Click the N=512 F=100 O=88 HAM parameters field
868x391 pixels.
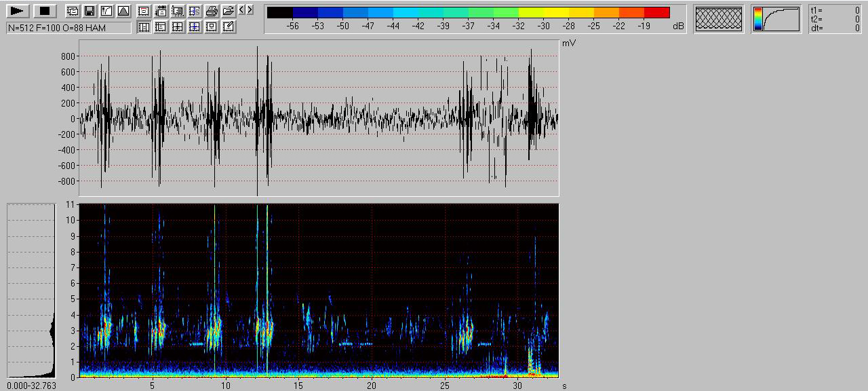pos(68,28)
